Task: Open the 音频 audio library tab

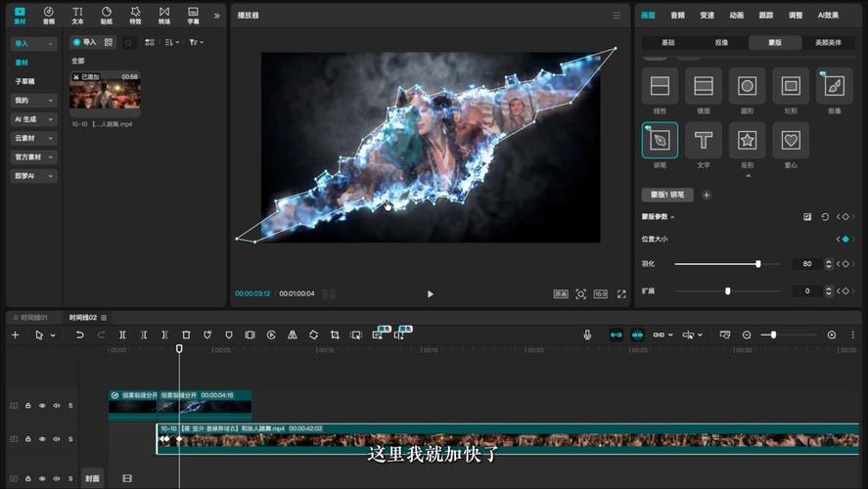Action: tap(49, 16)
